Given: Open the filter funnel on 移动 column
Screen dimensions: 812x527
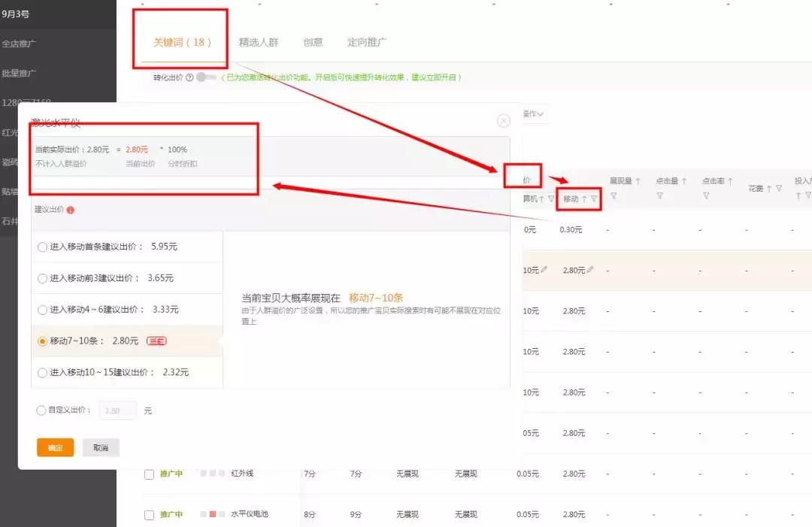Looking at the screenshot, I should pos(592,200).
